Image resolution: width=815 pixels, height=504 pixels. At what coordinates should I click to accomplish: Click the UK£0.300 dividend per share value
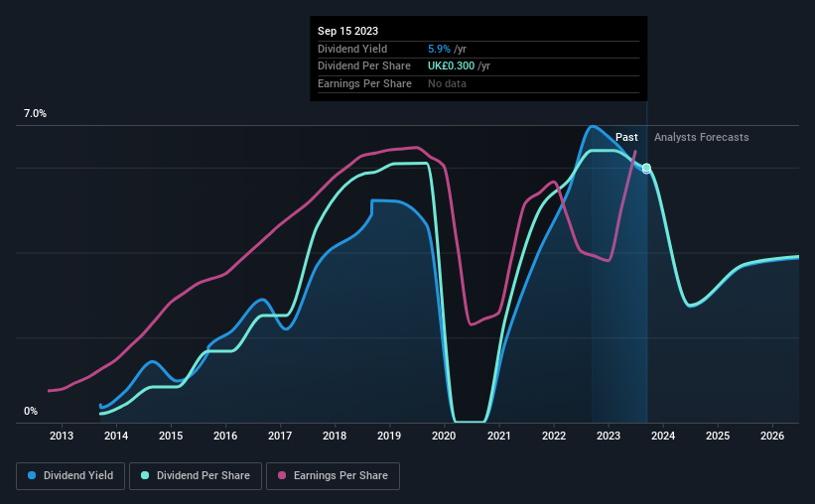point(451,66)
